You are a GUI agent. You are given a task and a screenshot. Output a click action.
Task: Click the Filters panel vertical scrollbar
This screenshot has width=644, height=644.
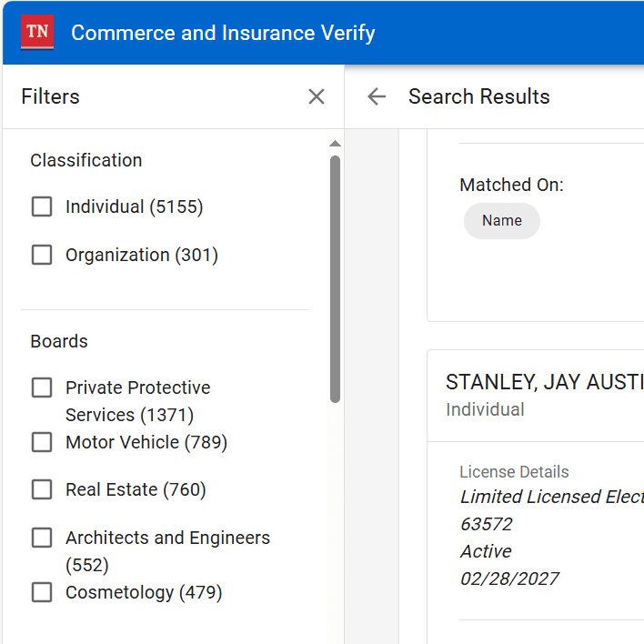(335, 279)
